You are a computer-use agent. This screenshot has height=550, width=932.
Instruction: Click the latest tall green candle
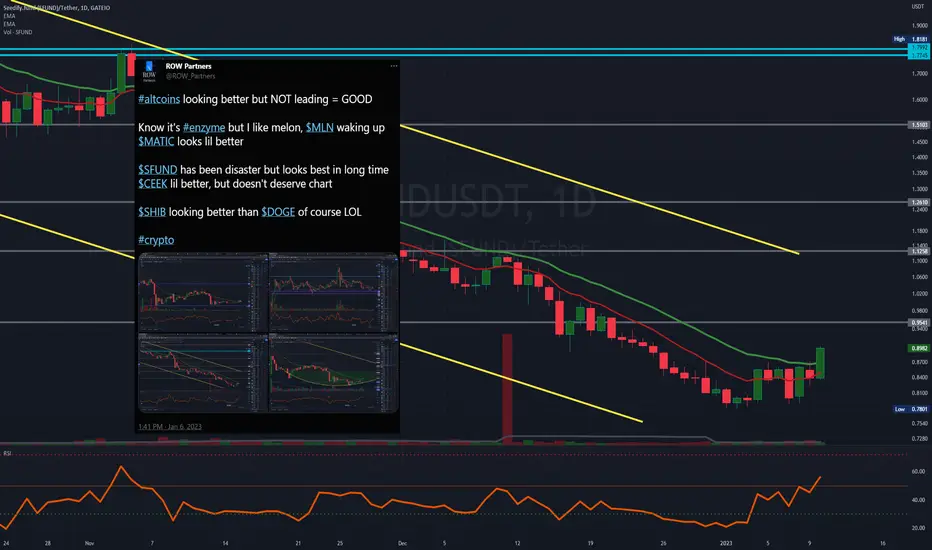pos(820,363)
